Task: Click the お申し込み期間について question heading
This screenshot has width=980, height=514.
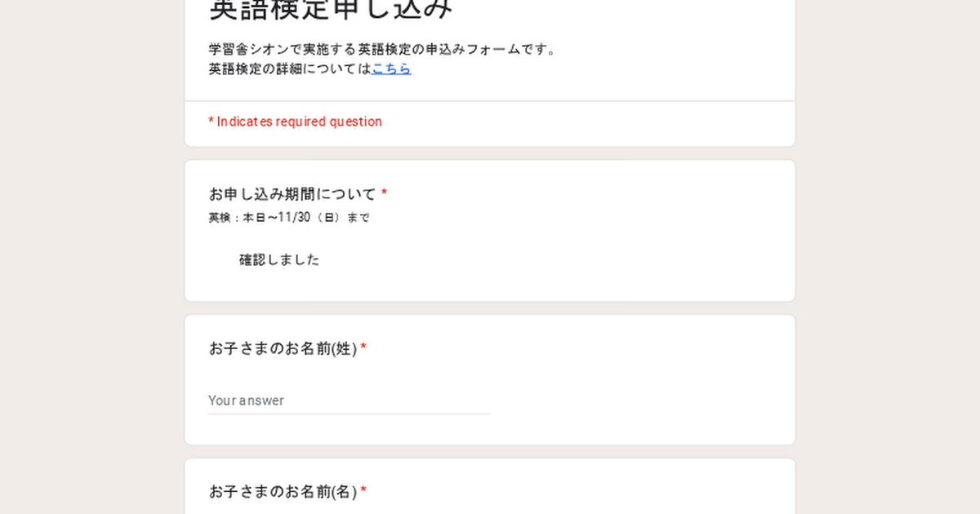Action: coord(292,194)
